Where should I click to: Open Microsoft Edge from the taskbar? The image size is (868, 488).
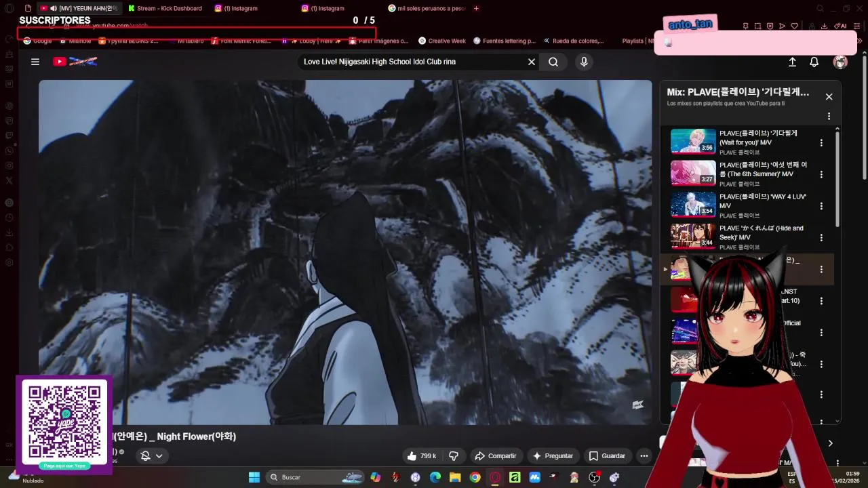click(x=435, y=477)
